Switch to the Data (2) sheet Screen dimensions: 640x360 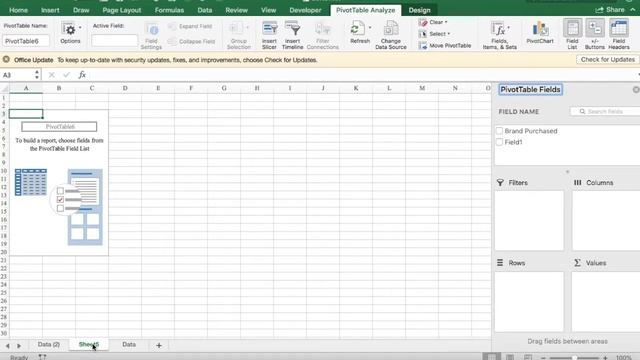pyautogui.click(x=49, y=344)
